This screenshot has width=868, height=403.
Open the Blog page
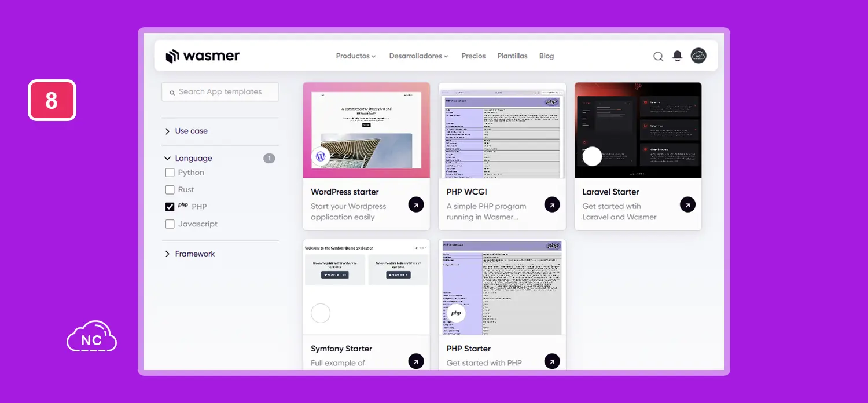click(546, 56)
